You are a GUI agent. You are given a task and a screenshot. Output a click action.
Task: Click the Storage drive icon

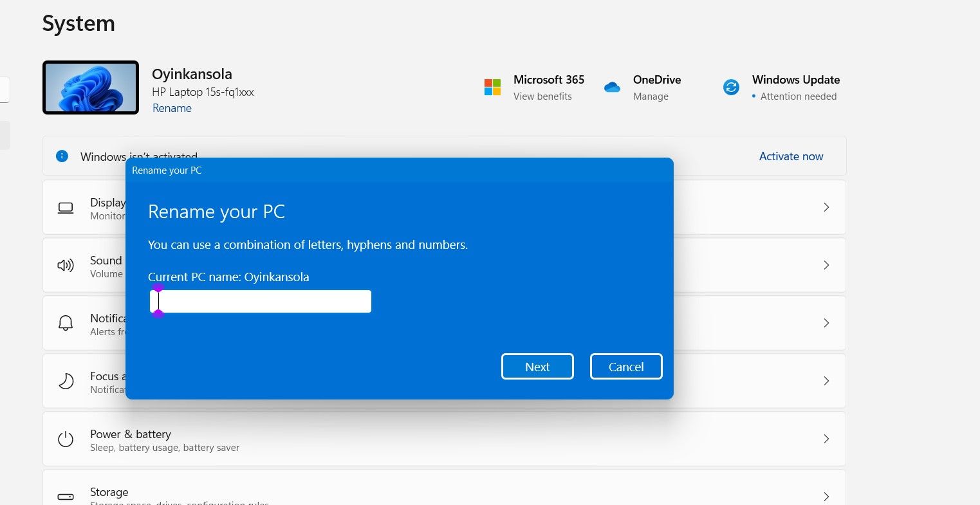(x=66, y=497)
